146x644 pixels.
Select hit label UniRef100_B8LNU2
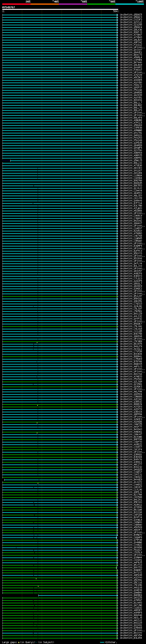click(131, 105)
